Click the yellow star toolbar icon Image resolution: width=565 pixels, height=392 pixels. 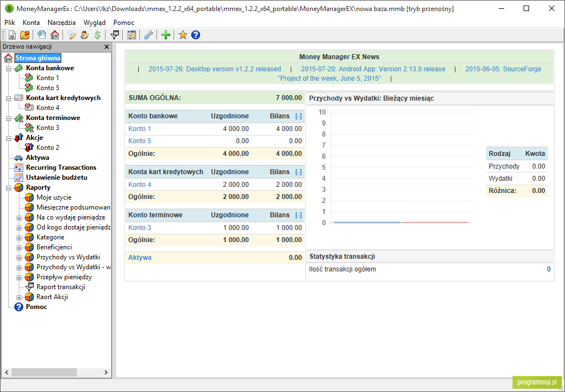pyautogui.click(x=183, y=35)
